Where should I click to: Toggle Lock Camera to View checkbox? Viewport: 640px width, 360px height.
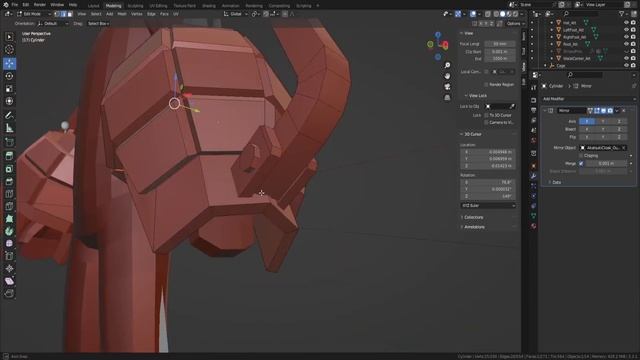click(486, 122)
